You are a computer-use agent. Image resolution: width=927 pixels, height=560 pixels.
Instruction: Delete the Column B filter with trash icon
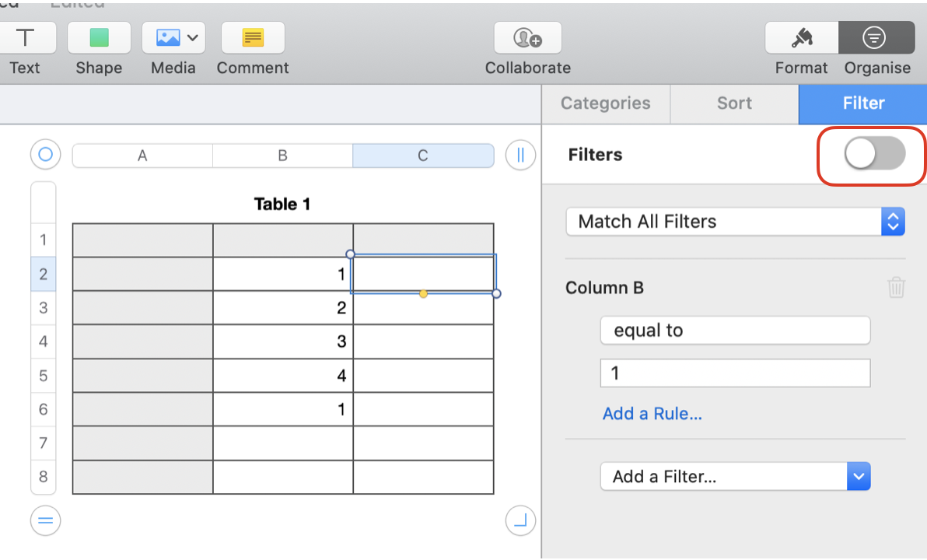click(x=896, y=288)
